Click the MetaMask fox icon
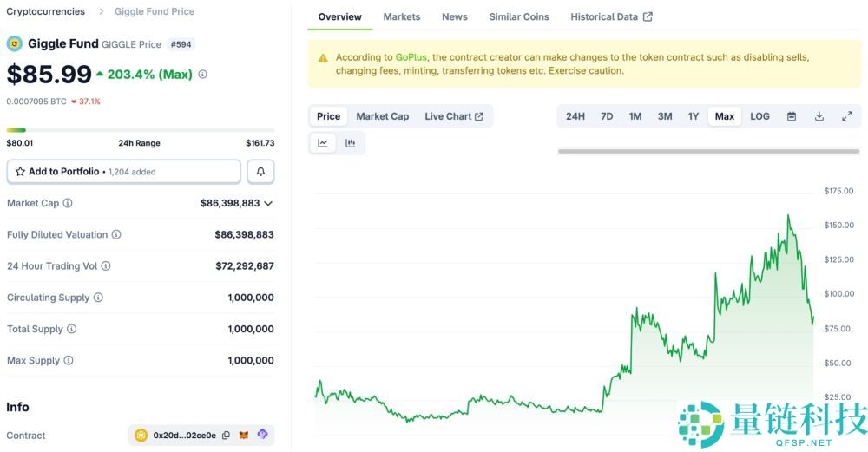868x452 pixels. (x=244, y=435)
